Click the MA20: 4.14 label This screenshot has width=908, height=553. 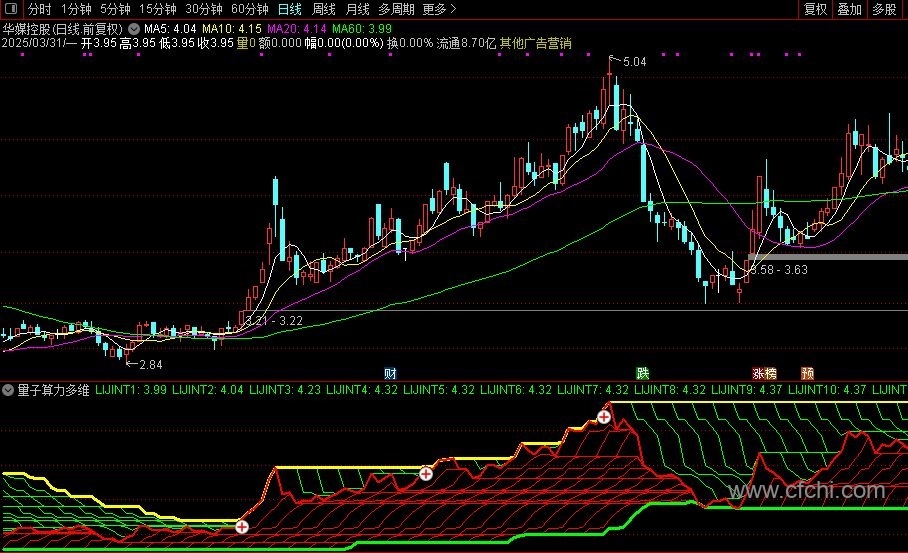pyautogui.click(x=297, y=28)
